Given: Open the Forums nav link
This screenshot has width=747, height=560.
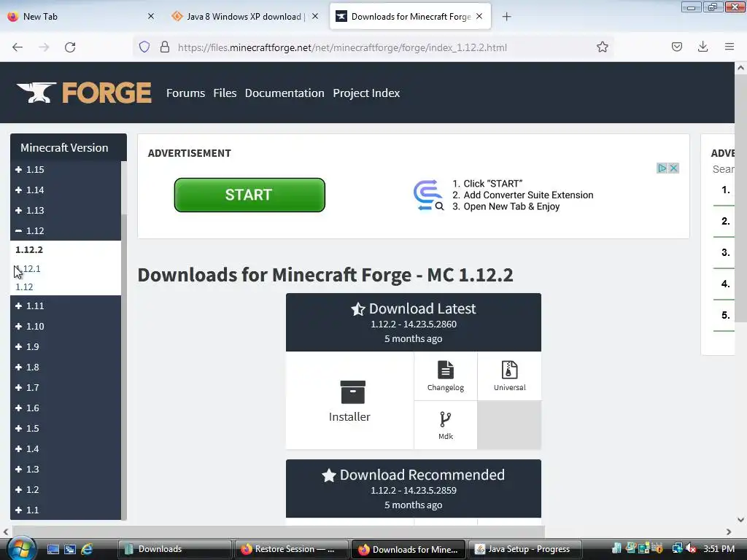Looking at the screenshot, I should pyautogui.click(x=185, y=93).
